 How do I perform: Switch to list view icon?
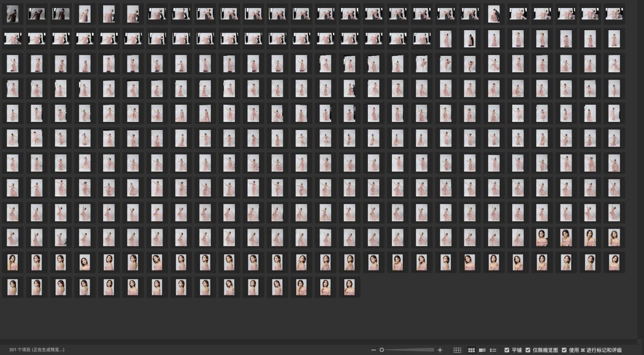[493, 350]
